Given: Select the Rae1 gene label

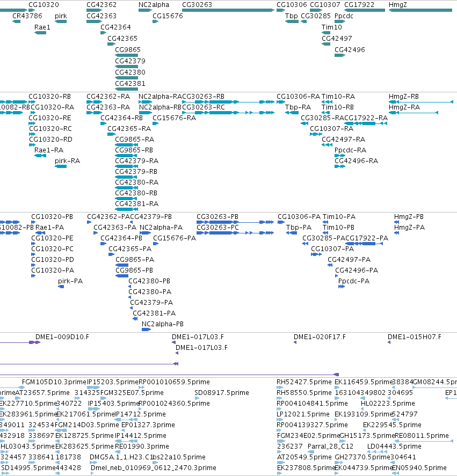Looking at the screenshot, I should [x=42, y=27].
